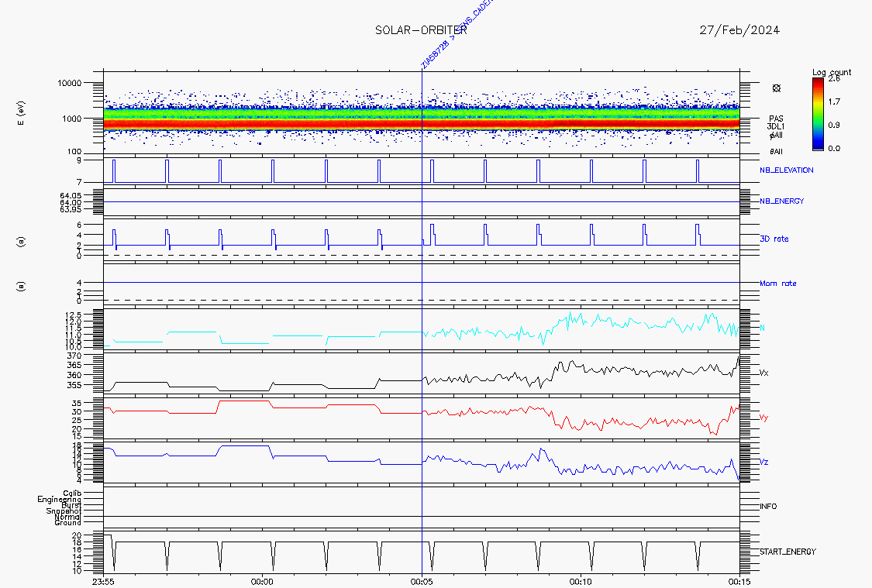Image resolution: width=872 pixels, height=588 pixels.
Task: Click the E (eV) axis label
Action: (x=21, y=113)
